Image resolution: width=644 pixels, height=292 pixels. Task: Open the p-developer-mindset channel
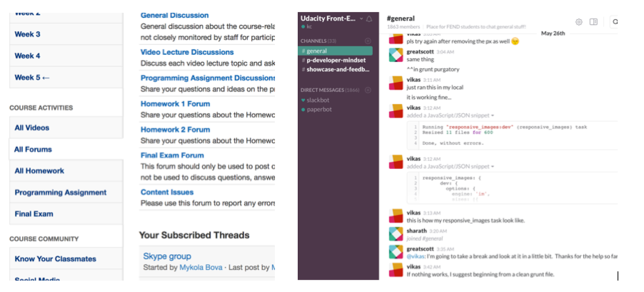click(335, 60)
